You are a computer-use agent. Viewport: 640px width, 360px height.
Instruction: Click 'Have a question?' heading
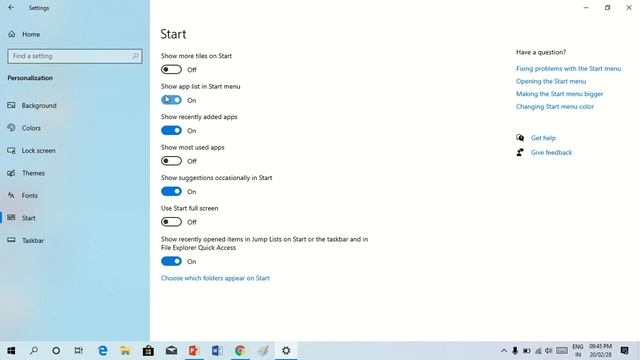coord(541,52)
